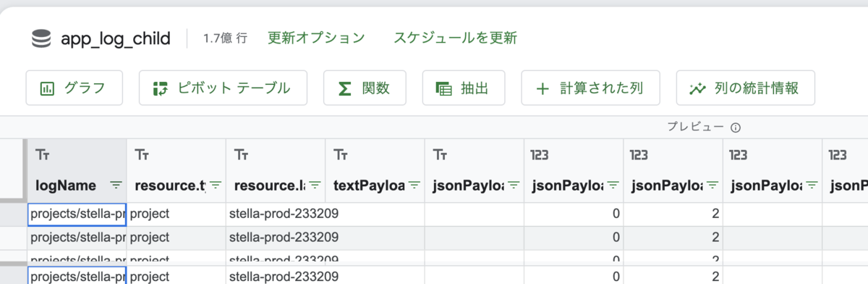The width and height of the screenshot is (868, 284).
Task: Open filter dropdown on third jsonPayload column
Action: click(x=712, y=185)
